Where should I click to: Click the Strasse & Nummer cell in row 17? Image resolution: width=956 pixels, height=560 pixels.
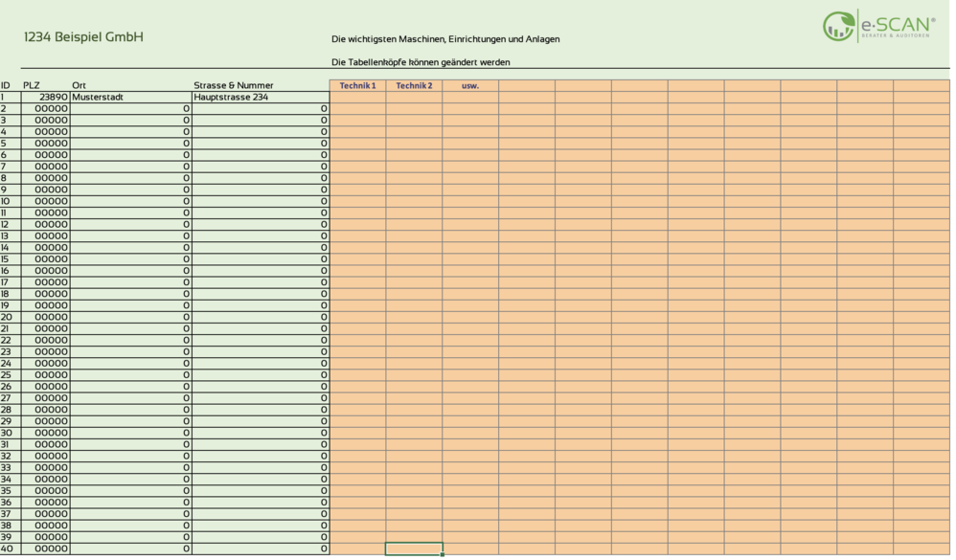261,282
